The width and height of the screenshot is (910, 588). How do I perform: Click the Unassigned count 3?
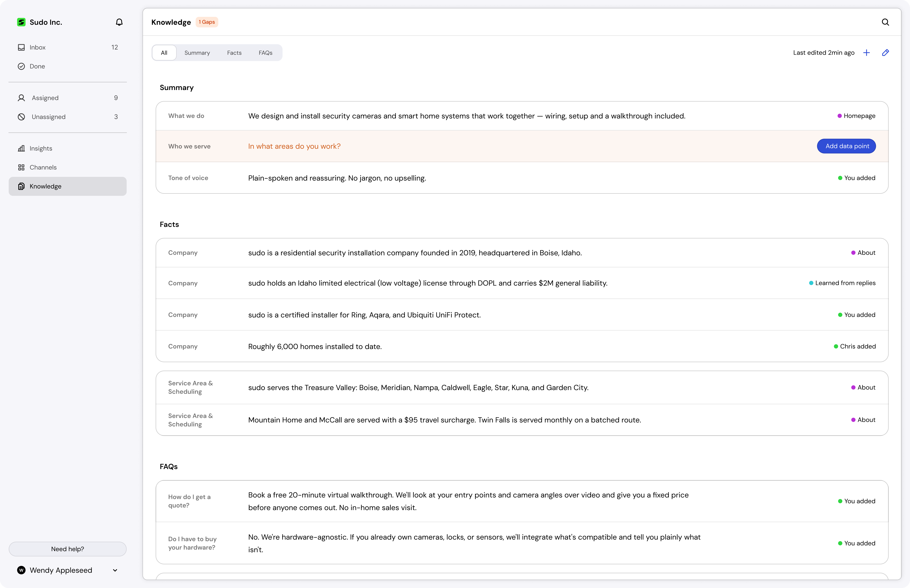[116, 117]
